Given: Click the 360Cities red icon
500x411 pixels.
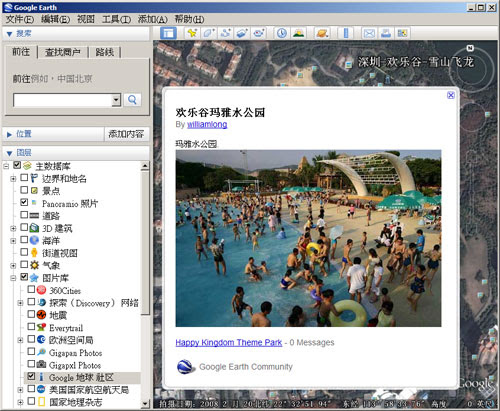Looking at the screenshot, I should click(41, 290).
